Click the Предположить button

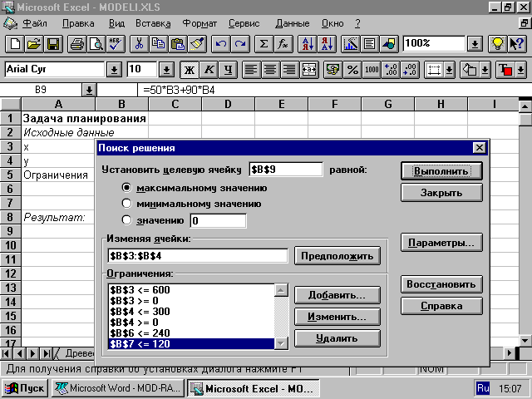[337, 255]
